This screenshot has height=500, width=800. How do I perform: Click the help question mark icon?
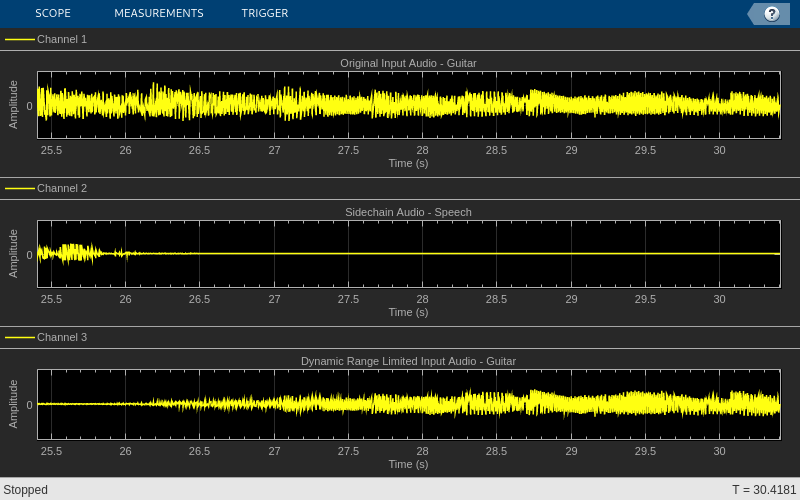point(771,14)
